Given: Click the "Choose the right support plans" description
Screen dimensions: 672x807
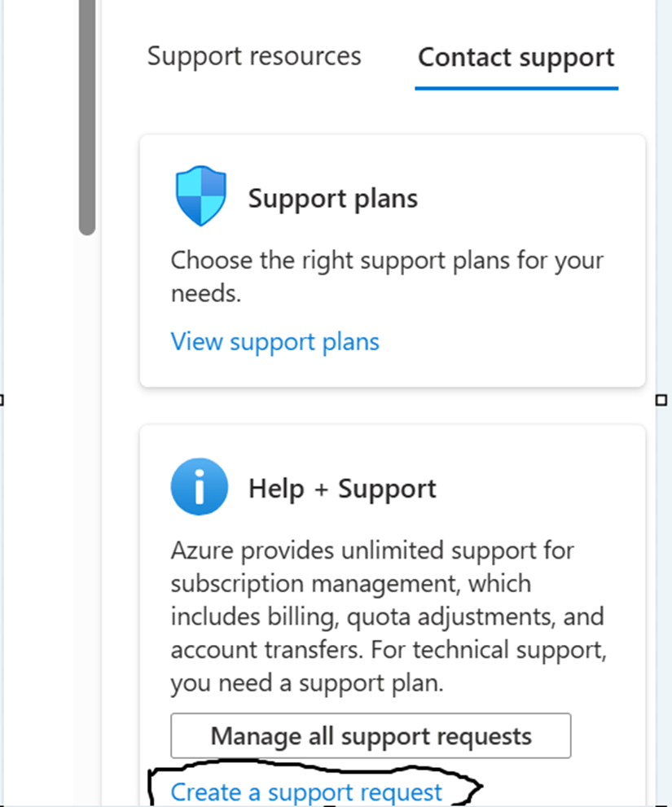Looking at the screenshot, I should [x=387, y=277].
